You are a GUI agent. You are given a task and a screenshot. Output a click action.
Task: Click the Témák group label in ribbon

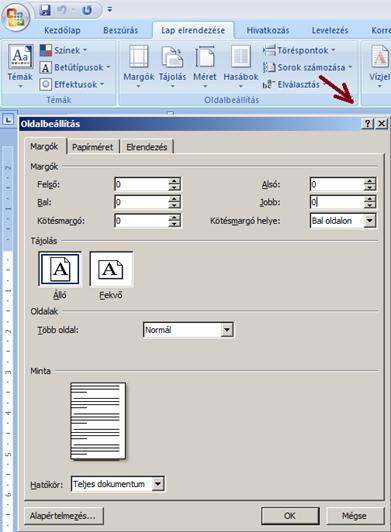(58, 100)
